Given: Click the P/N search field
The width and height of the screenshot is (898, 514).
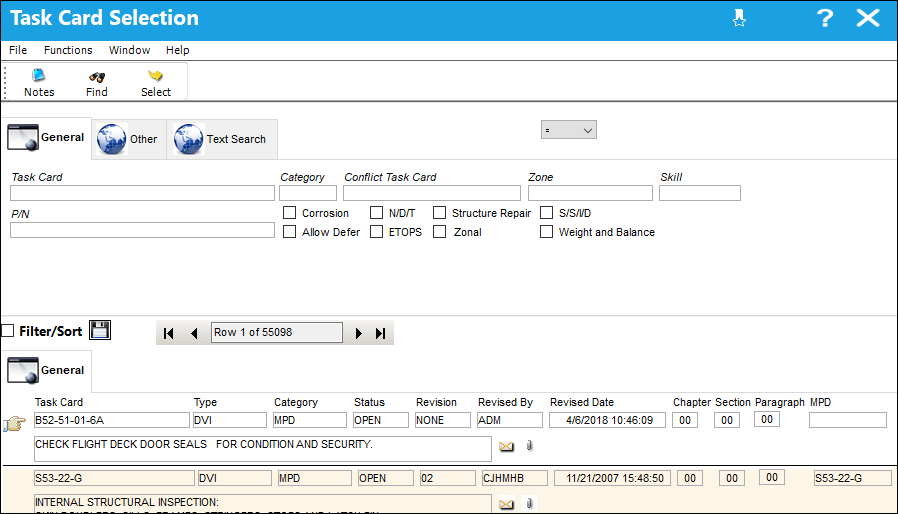Looking at the screenshot, I should (142, 230).
